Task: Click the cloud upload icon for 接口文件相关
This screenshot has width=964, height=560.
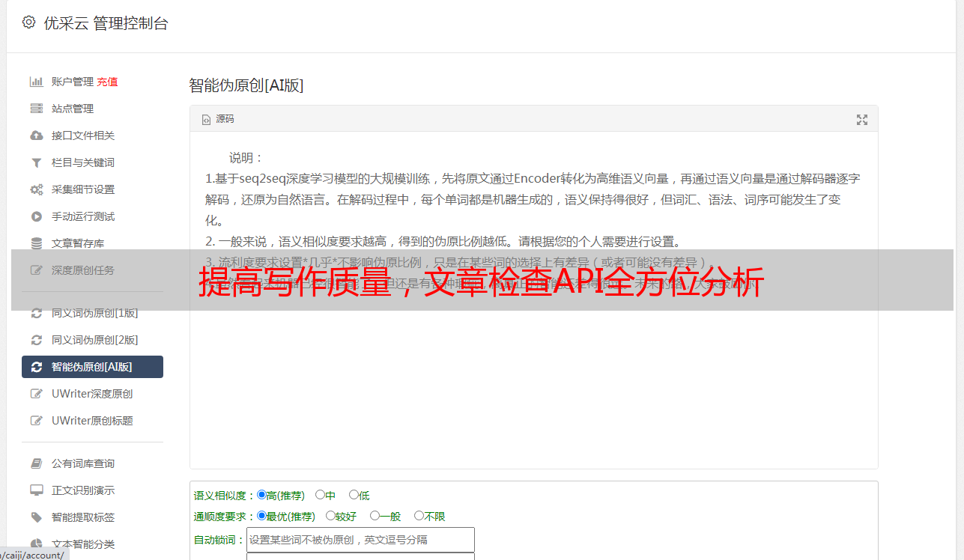Action: 36,136
